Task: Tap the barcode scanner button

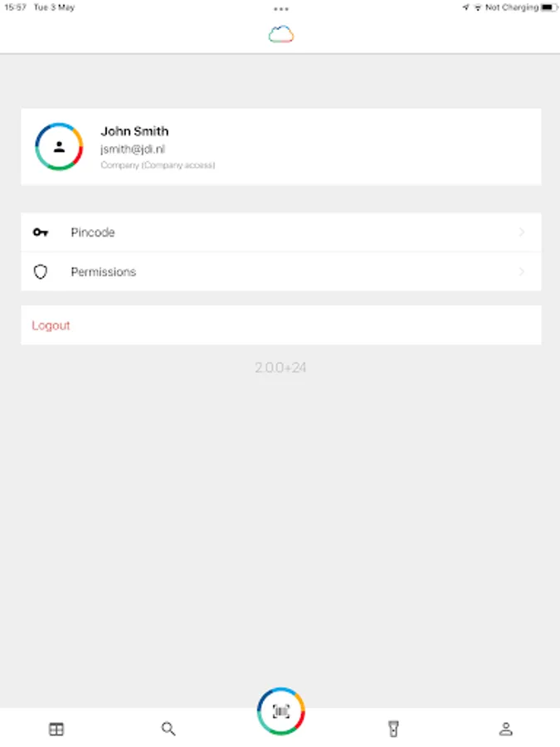Action: 281,710
